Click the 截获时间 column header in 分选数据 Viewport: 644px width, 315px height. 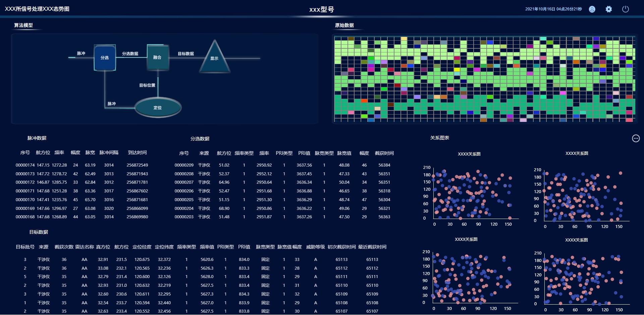(x=384, y=153)
